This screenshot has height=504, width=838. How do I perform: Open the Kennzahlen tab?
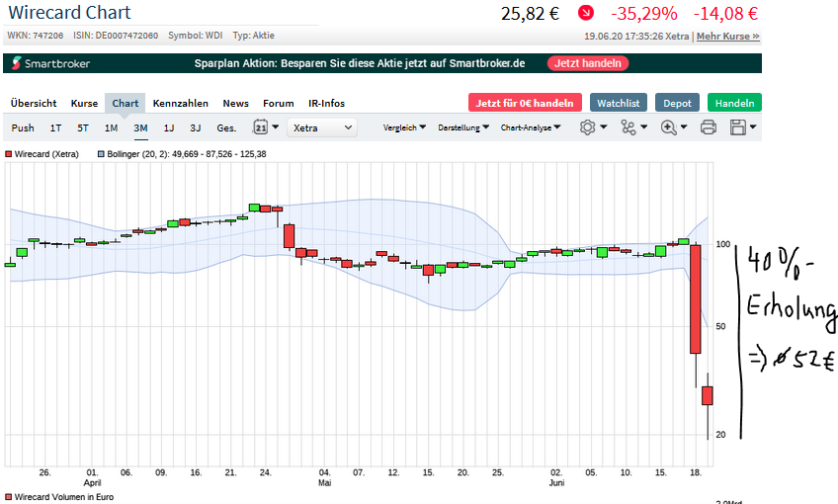(181, 103)
